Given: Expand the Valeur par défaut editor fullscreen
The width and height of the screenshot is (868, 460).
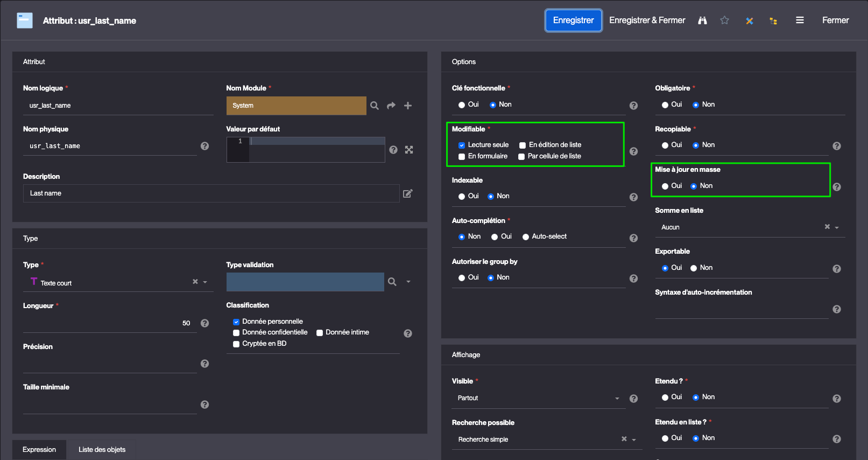Looking at the screenshot, I should point(409,150).
